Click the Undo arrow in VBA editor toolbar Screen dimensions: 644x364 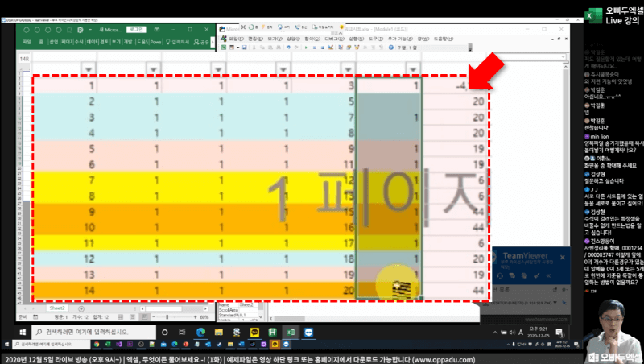tap(287, 47)
